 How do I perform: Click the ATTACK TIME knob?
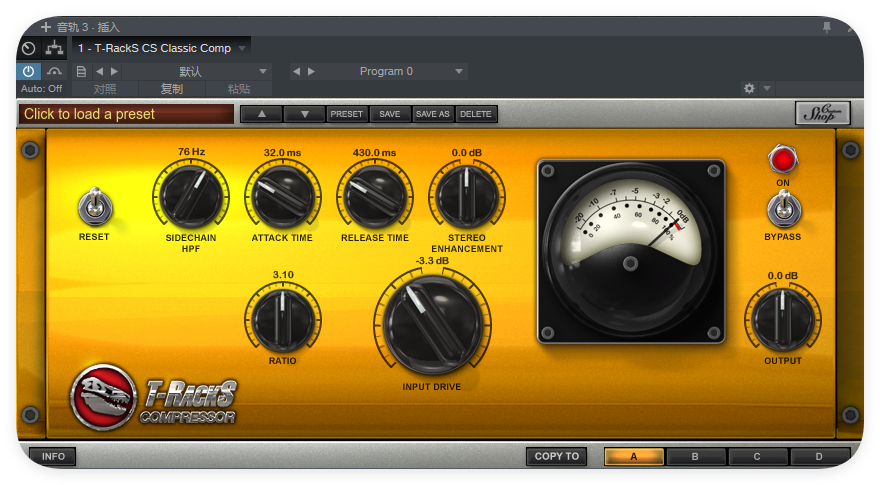tap(282, 196)
